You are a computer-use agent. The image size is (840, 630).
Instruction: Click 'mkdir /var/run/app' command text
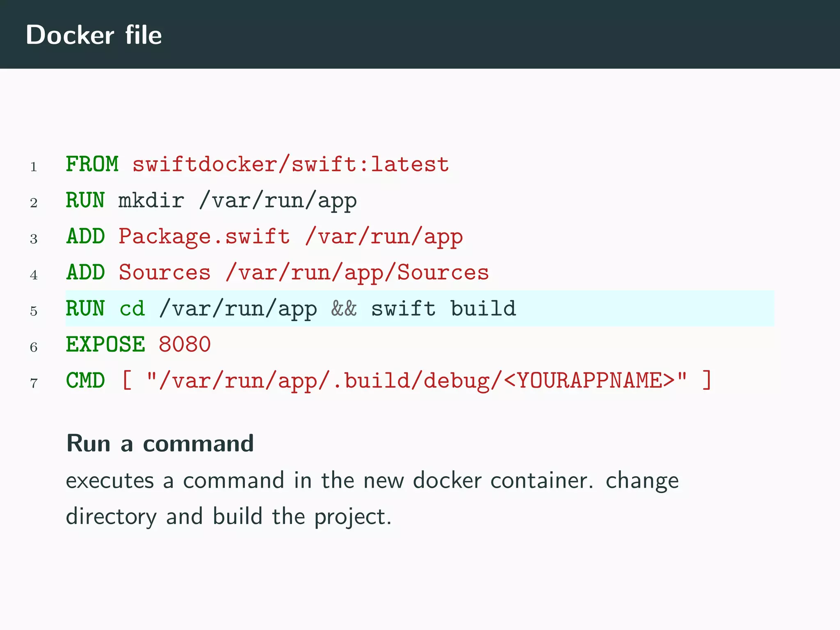tap(237, 201)
